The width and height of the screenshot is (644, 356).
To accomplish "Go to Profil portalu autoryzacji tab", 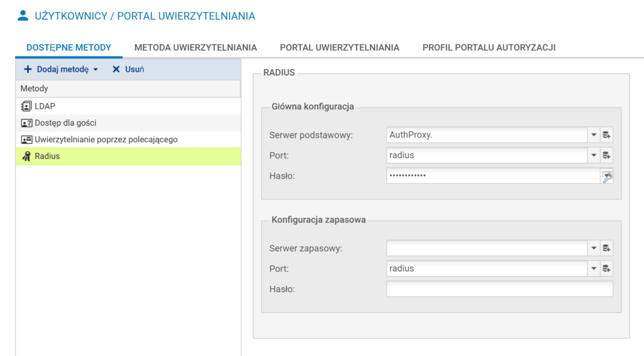I will click(489, 47).
